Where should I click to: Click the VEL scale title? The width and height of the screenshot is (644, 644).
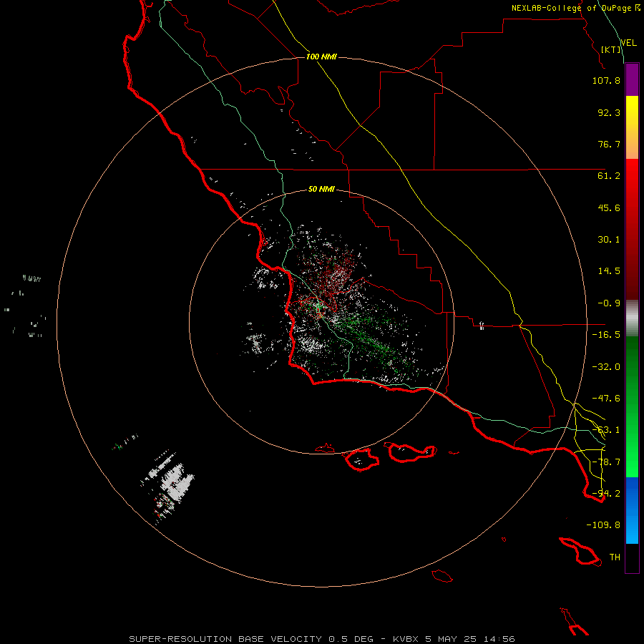point(628,43)
